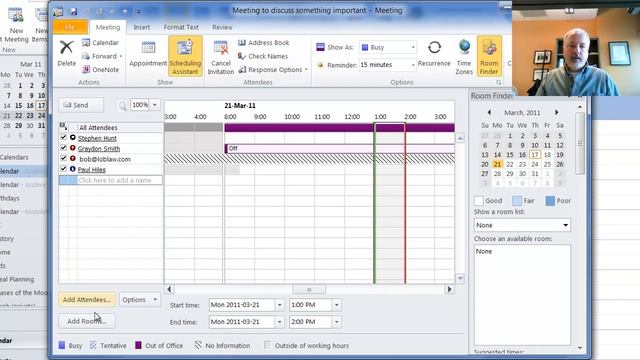Uncheck Stephen Hunt attendee checkbox
The height and width of the screenshot is (360, 640).
63,137
